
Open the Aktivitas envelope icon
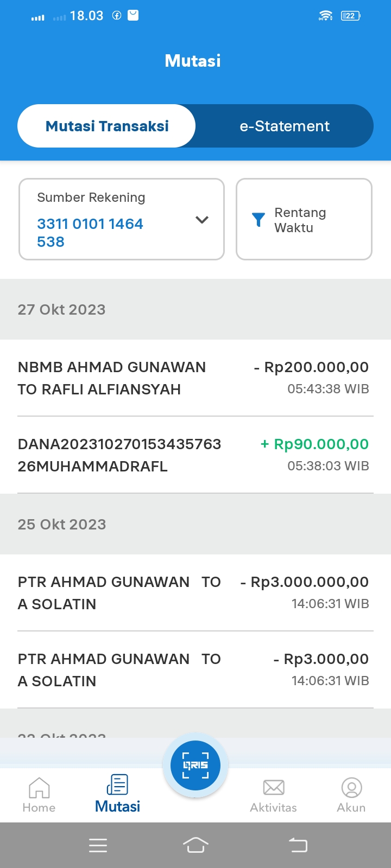click(x=274, y=787)
